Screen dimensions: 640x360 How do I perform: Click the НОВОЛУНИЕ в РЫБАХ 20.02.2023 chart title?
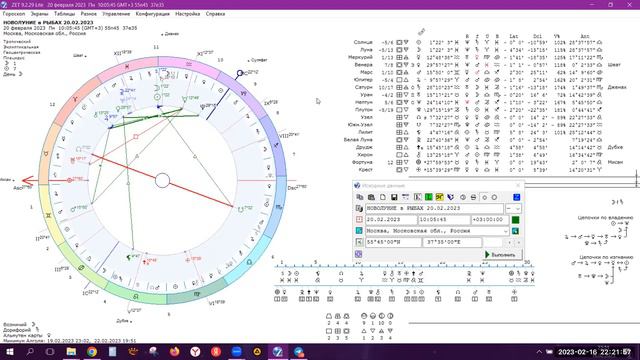[x=48, y=22]
